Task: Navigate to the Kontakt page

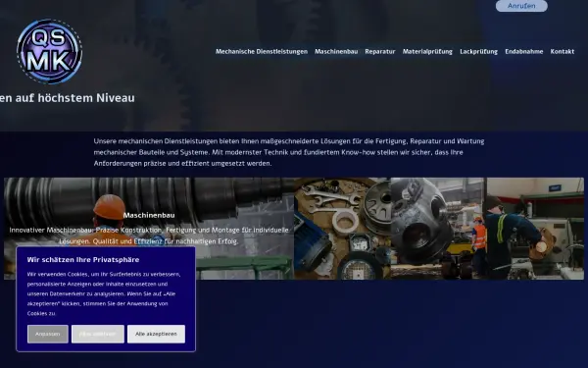Action: coord(563,51)
